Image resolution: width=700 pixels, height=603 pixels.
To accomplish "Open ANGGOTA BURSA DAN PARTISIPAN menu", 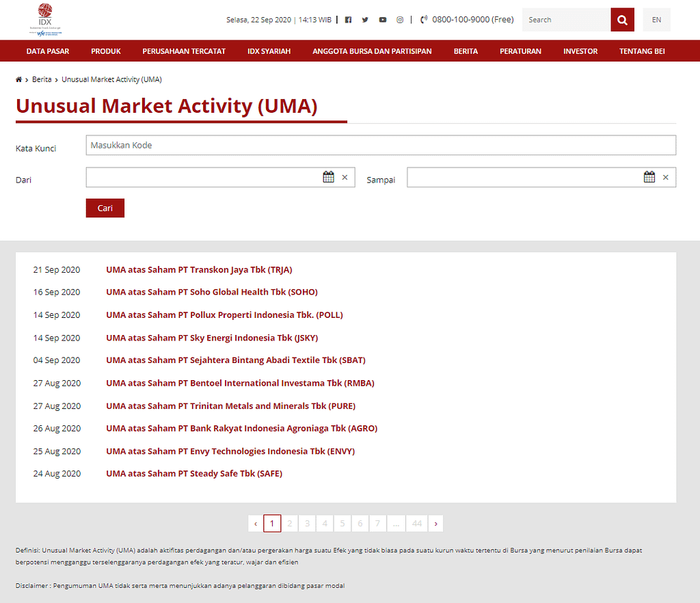I will pyautogui.click(x=372, y=51).
